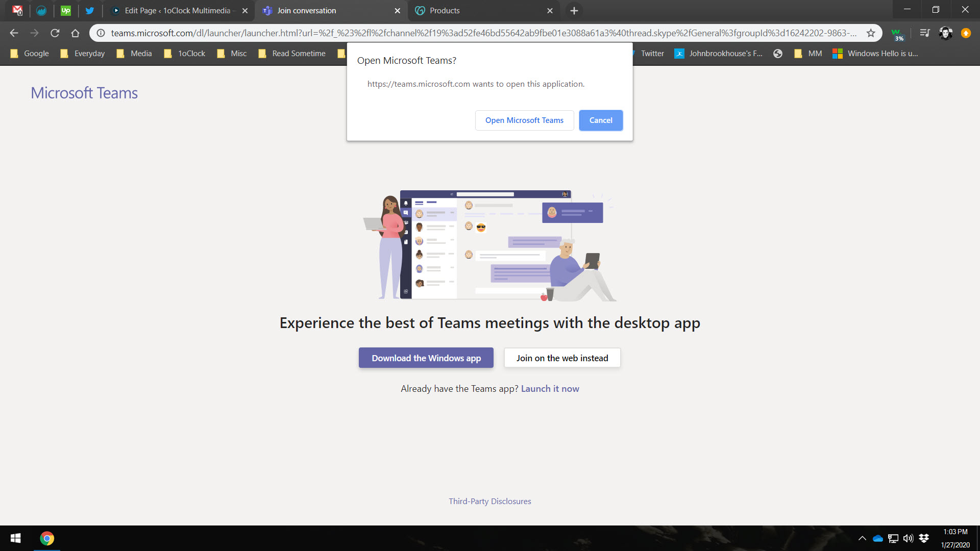Click the Launch it now link

(550, 389)
